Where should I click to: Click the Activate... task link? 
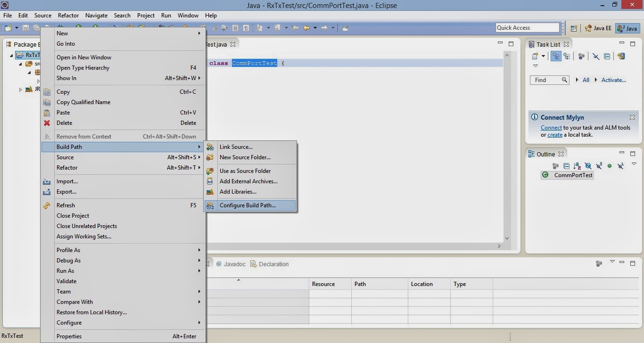(614, 80)
